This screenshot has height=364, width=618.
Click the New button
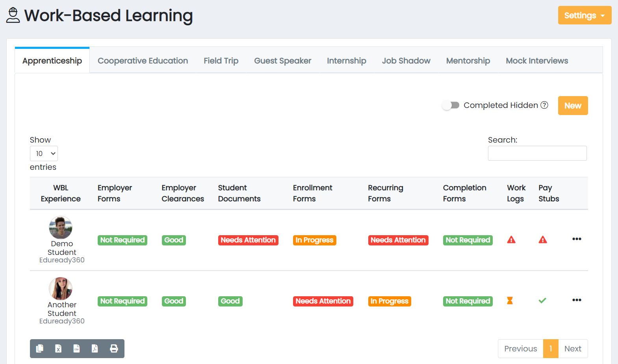573,106
